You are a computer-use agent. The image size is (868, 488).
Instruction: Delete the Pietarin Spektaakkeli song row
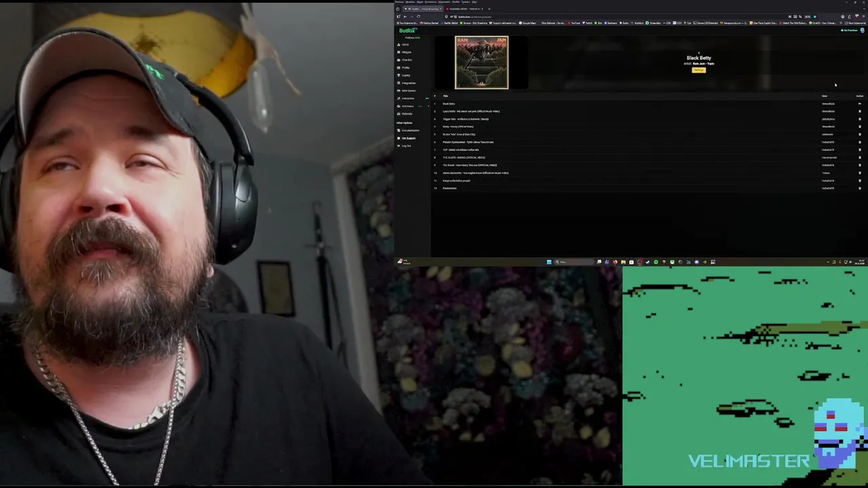click(860, 142)
